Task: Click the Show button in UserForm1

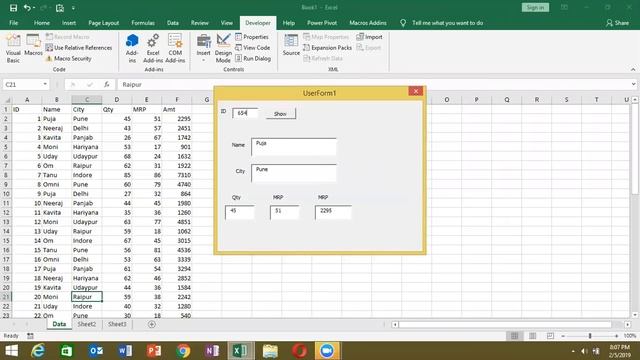Action: [280, 113]
